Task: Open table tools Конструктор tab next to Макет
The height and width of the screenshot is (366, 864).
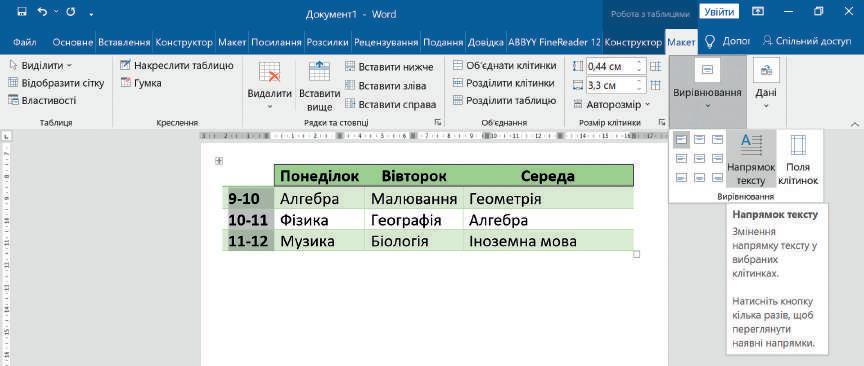Action: tap(633, 42)
